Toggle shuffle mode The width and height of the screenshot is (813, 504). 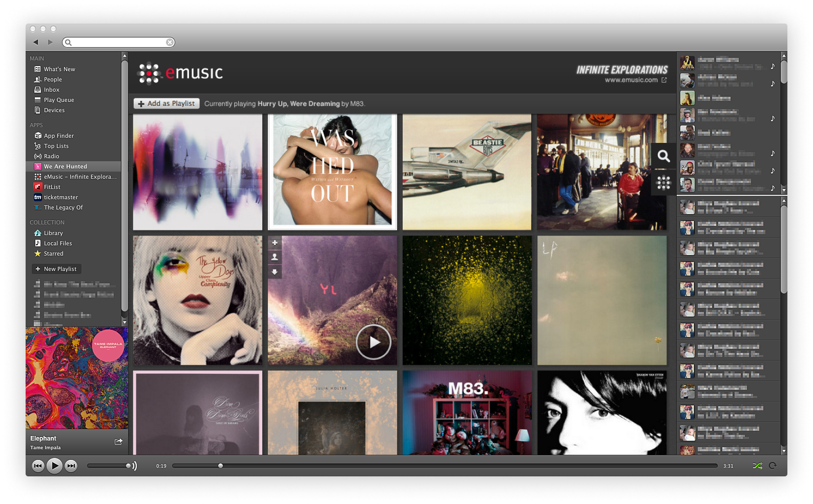click(x=757, y=466)
